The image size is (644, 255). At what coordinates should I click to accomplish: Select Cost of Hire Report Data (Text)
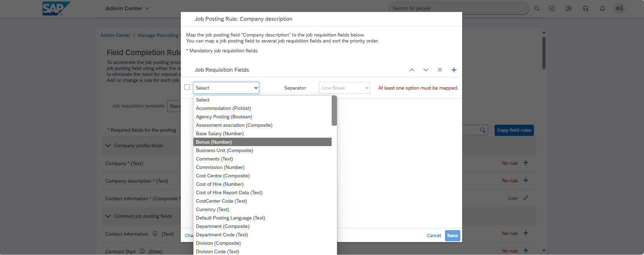[x=262, y=192]
